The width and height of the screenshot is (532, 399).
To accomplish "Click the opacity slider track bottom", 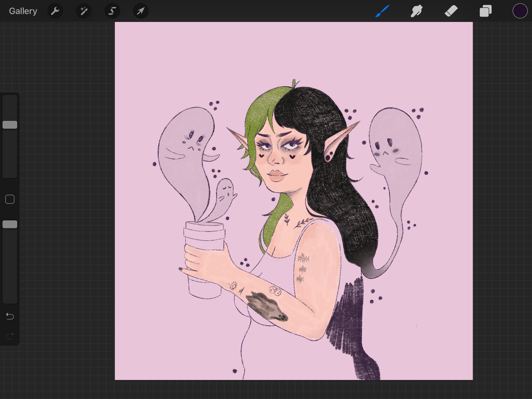I will point(10,296).
